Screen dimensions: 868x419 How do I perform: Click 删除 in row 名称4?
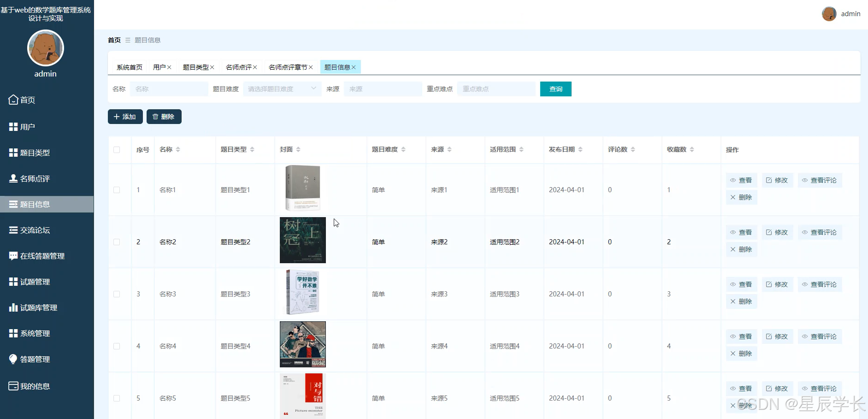(741, 354)
